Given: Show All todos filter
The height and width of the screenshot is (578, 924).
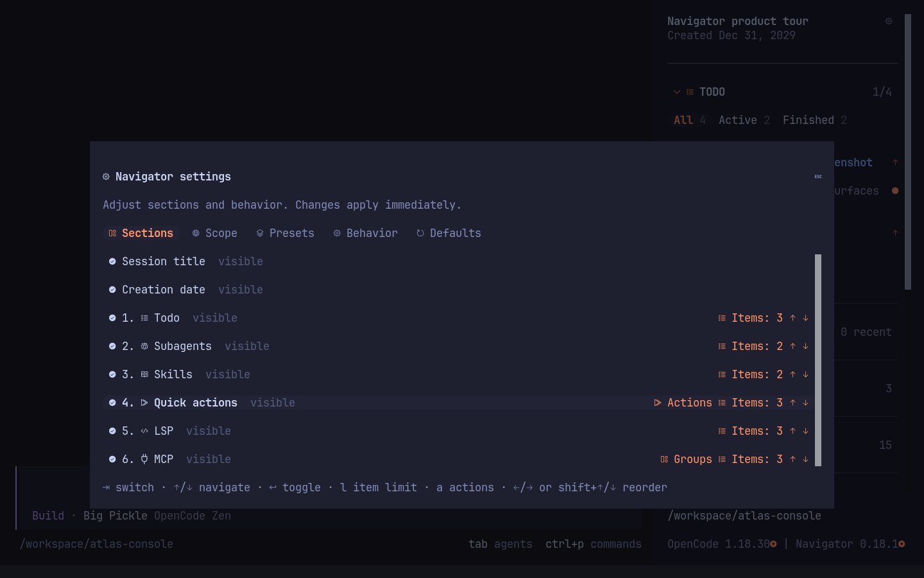Looking at the screenshot, I should [x=689, y=120].
